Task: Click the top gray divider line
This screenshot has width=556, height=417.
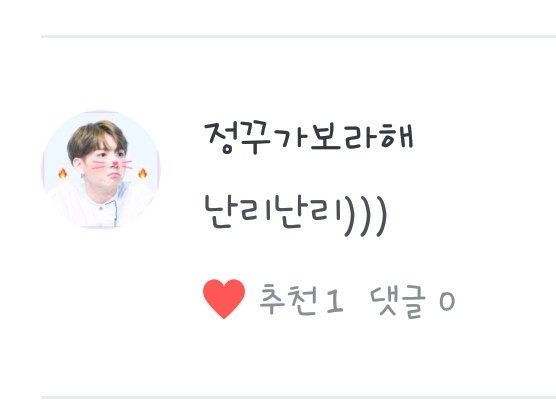Action: click(299, 36)
